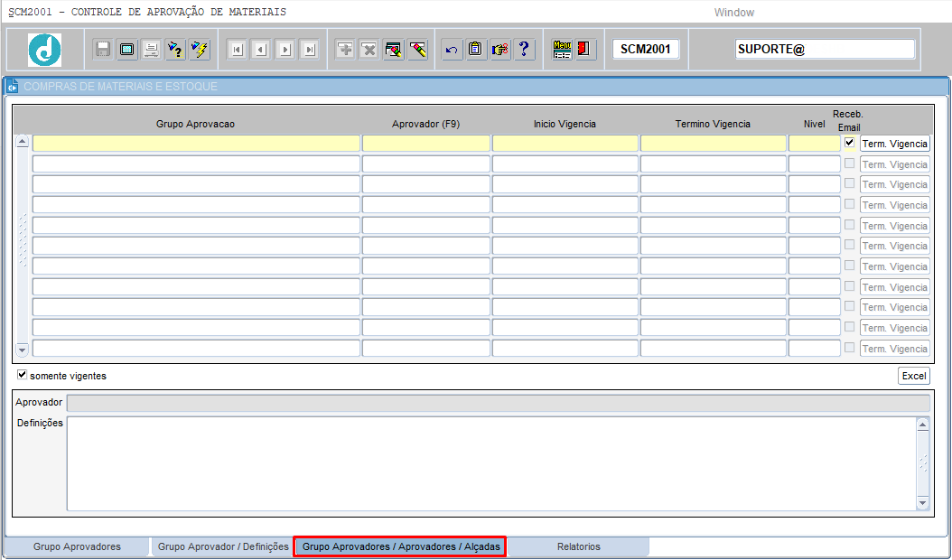Click the 'Grupo Aprovacao' column header
Viewport: 952px width, 560px height.
[x=195, y=124]
